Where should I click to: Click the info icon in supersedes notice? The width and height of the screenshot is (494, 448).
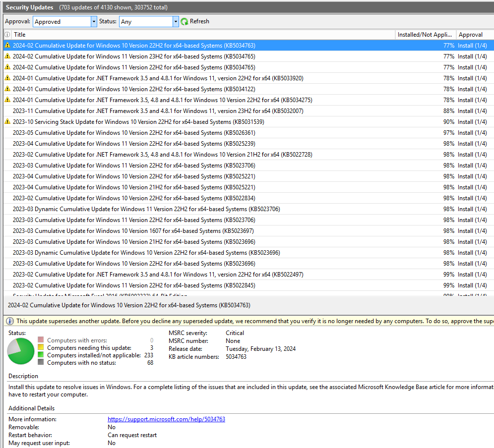click(x=10, y=321)
